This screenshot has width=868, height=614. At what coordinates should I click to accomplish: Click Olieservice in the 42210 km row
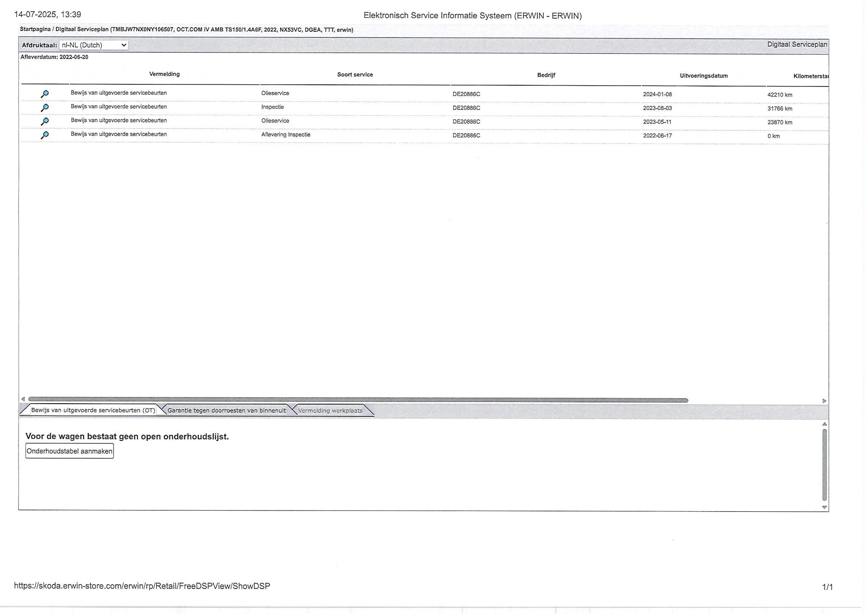click(275, 93)
